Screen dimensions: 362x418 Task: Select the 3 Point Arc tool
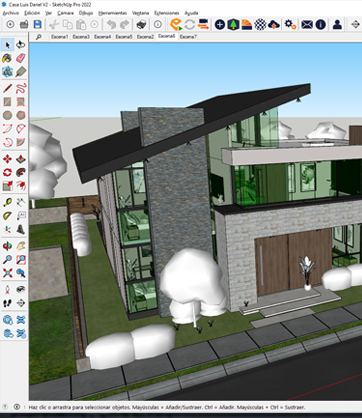pos(8,142)
